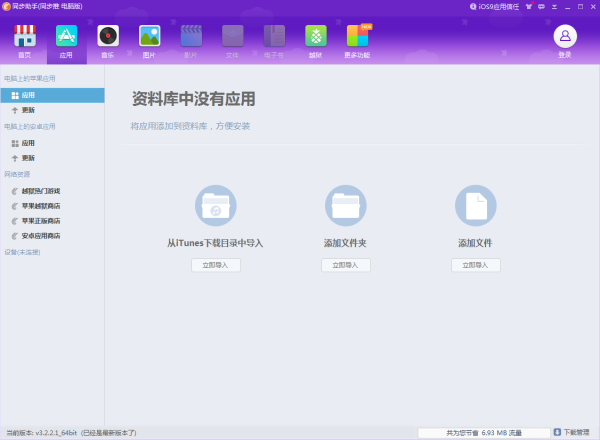This screenshot has width=600, height=440.
Task: Open 安卓应用商店 in sidebar
Action: click(x=40, y=236)
